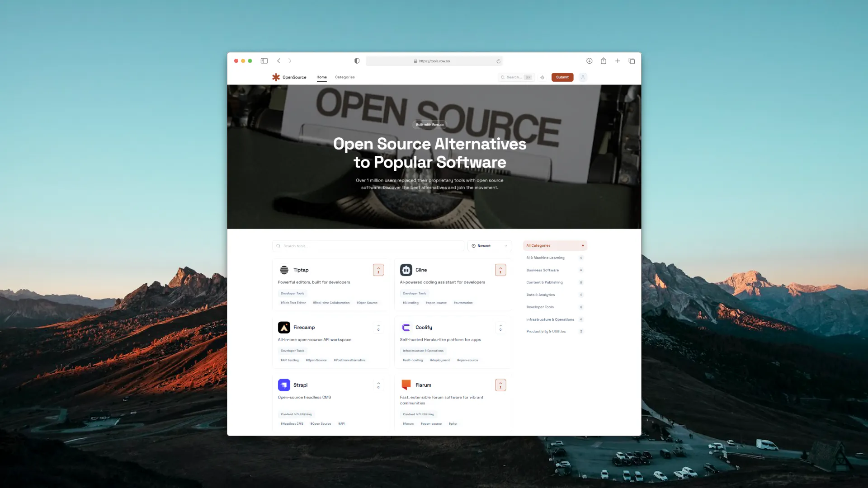Toggle the Safari sidebar icon

[x=264, y=61]
